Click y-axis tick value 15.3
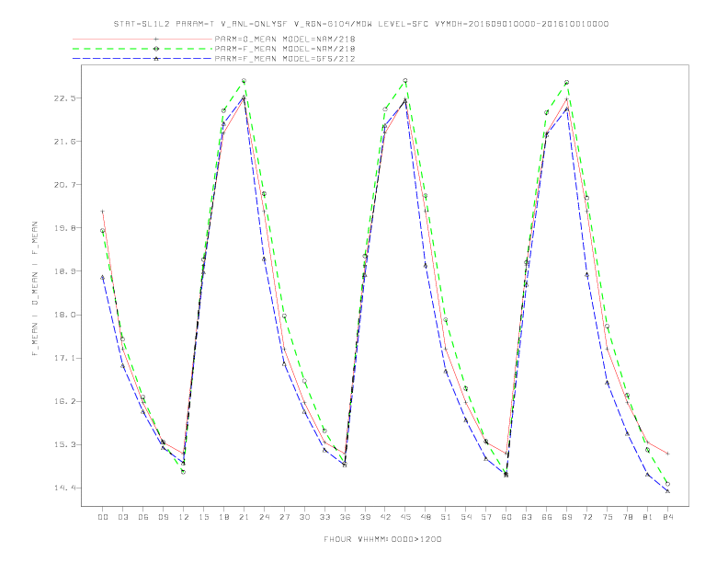Viewport: 728px width, 563px height. [x=64, y=444]
